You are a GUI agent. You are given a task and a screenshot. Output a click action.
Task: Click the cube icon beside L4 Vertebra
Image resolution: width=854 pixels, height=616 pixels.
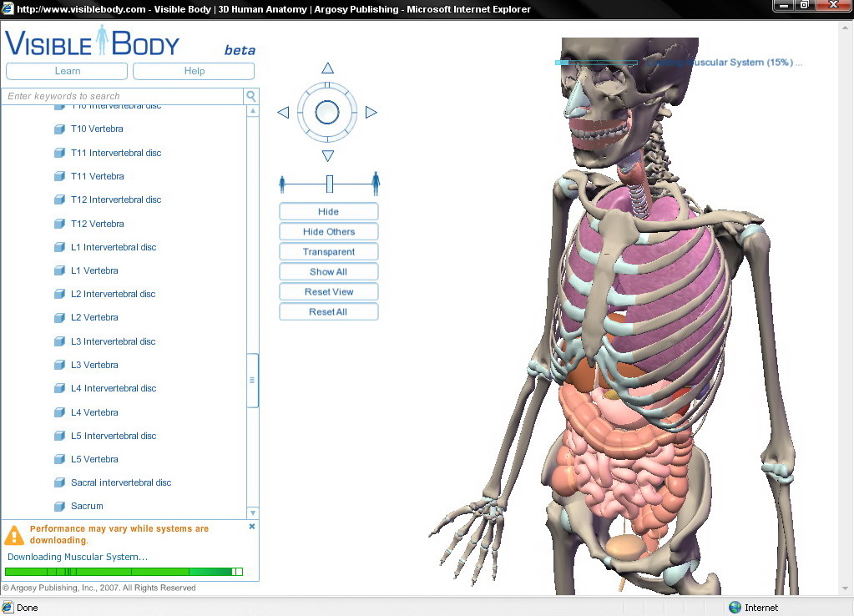tap(60, 412)
